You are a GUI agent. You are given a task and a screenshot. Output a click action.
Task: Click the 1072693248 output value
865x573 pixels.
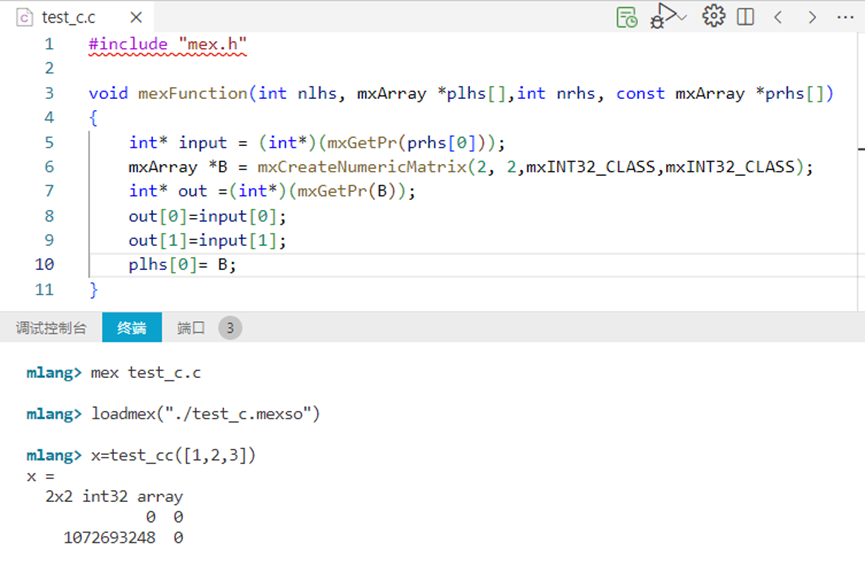pos(110,537)
